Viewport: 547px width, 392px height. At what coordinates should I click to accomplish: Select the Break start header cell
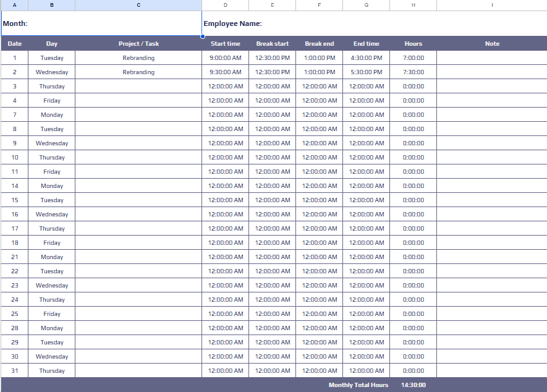[272, 44]
